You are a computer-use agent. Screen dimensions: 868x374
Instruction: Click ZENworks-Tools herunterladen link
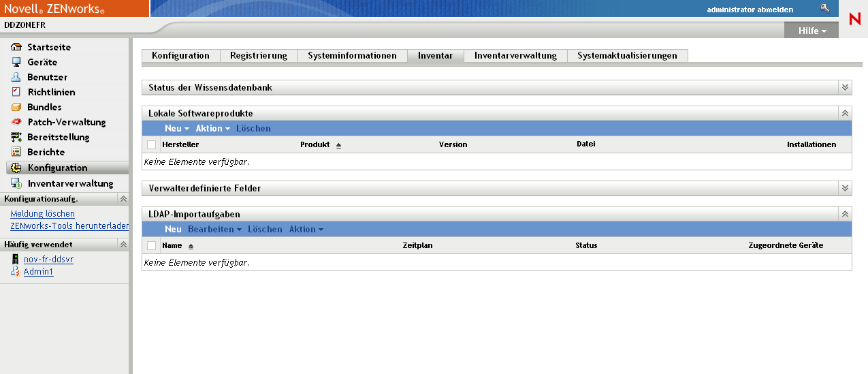pyautogui.click(x=69, y=226)
